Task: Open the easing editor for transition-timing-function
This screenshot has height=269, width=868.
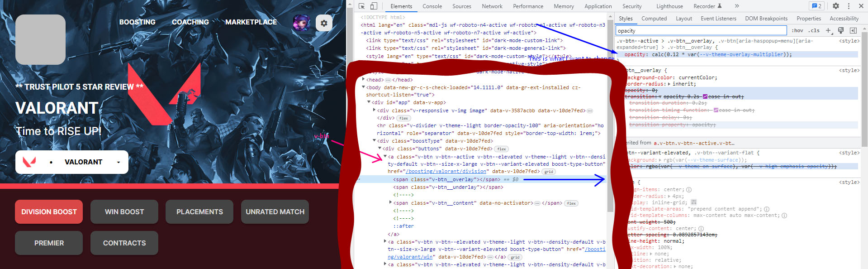Action: point(716,110)
